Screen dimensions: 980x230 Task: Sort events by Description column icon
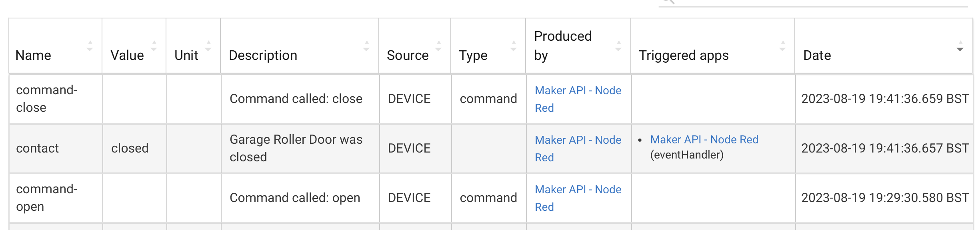366,46
